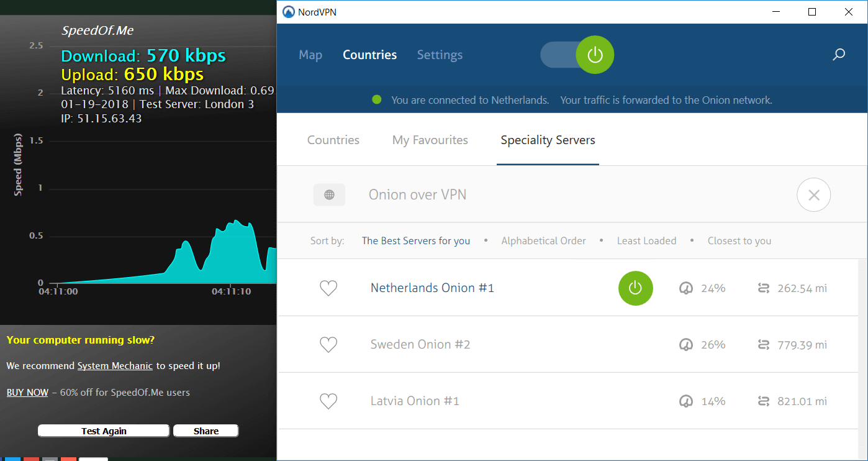Sort servers by Closest to you
The width and height of the screenshot is (868, 461).
click(739, 240)
